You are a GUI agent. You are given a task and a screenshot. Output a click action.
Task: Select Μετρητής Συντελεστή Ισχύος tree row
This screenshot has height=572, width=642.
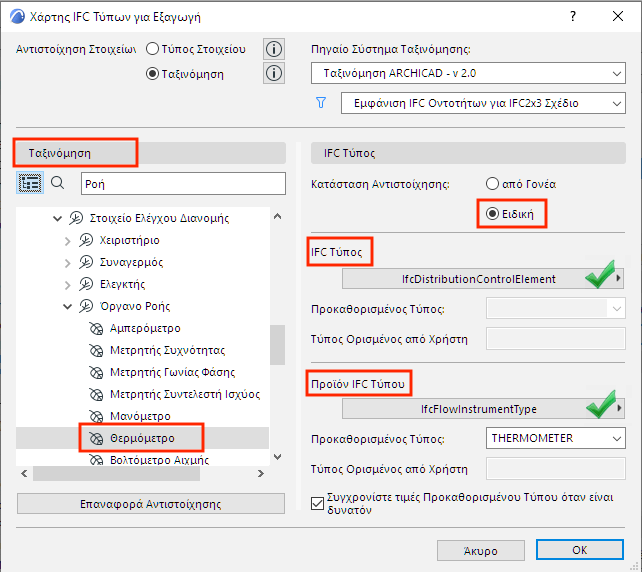pyautogui.click(x=142, y=395)
